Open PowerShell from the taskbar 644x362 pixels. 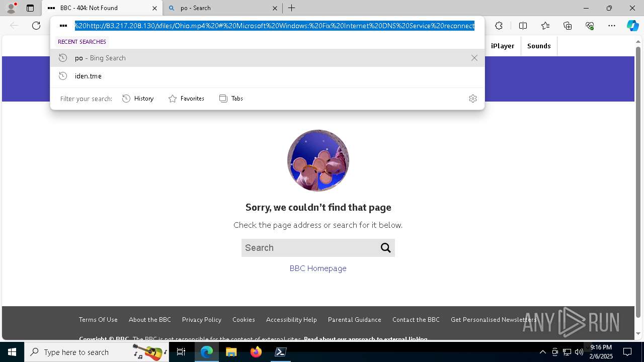point(281,352)
